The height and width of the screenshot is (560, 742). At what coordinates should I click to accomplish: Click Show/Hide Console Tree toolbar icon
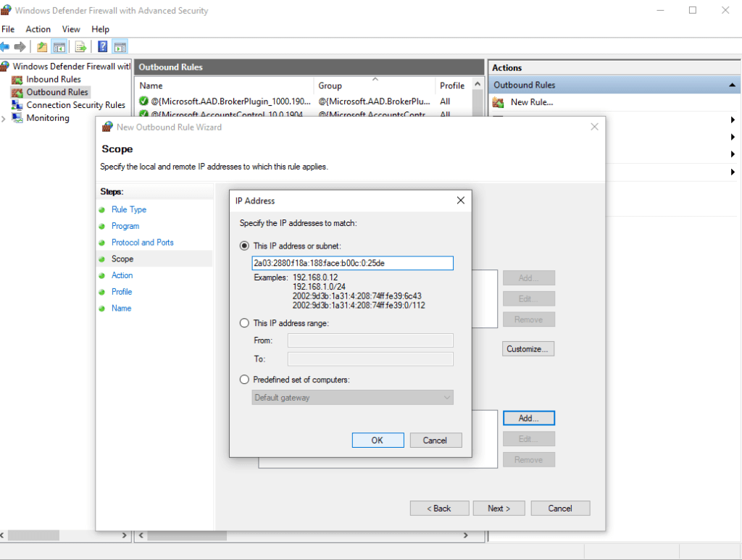click(59, 47)
